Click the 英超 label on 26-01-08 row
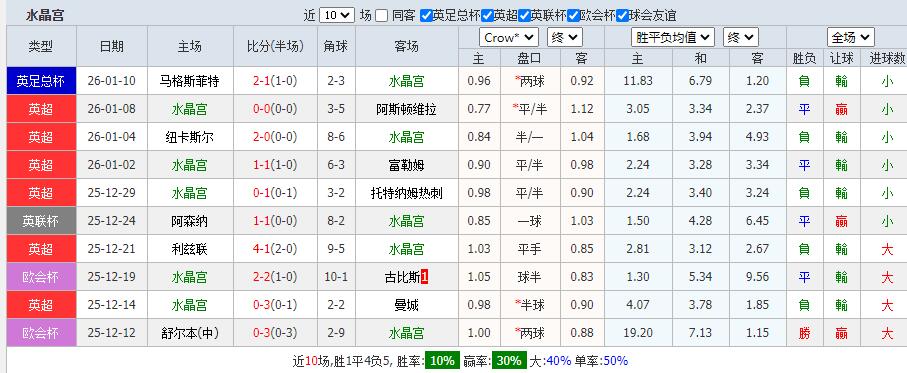The height and width of the screenshot is (373, 907). tap(41, 109)
